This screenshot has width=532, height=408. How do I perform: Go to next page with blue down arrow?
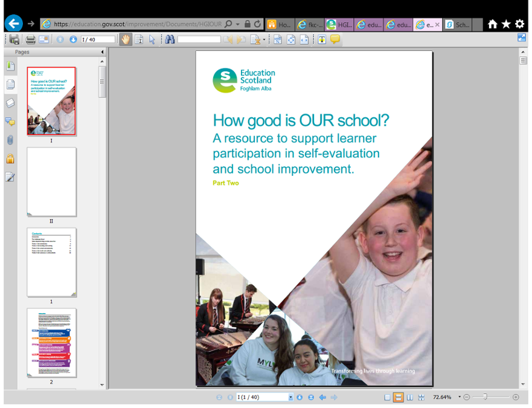tap(73, 40)
